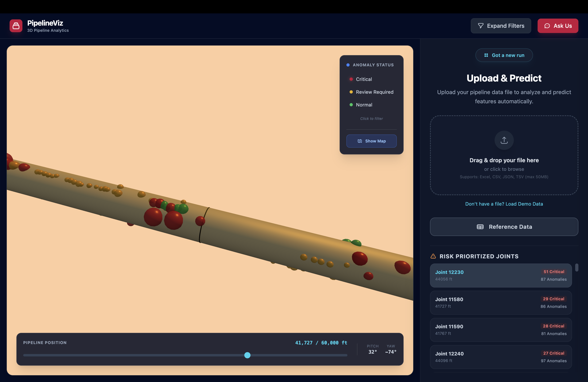The image size is (588, 382).
Task: Click the funnel icon in Expand Filters
Action: (x=481, y=26)
